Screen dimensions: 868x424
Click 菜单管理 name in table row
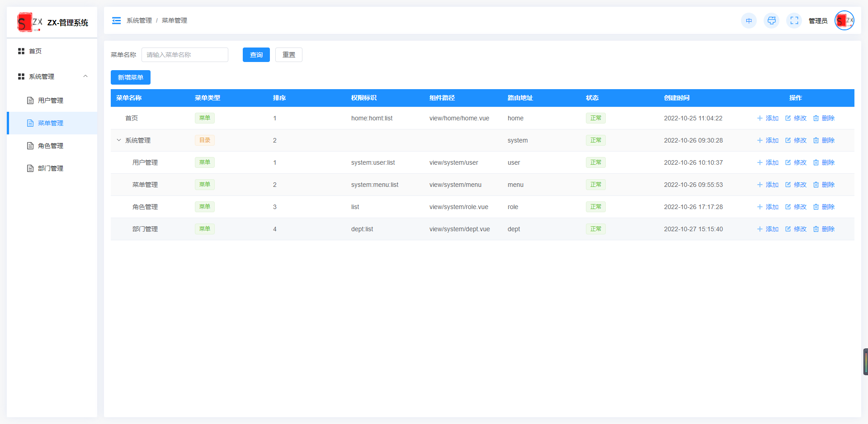pos(145,185)
